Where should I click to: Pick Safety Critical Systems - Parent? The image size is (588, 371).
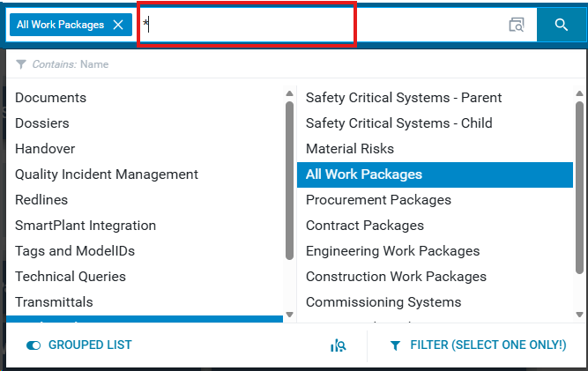pyautogui.click(x=404, y=98)
